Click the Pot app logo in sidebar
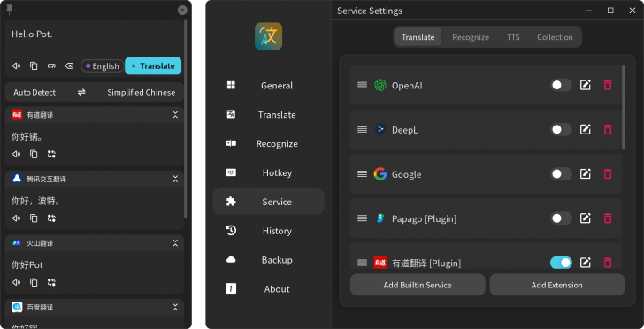 tap(268, 36)
